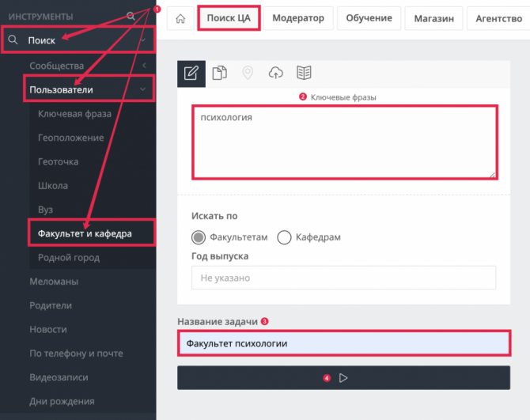Select Геоточка in the sidebar

click(x=58, y=162)
